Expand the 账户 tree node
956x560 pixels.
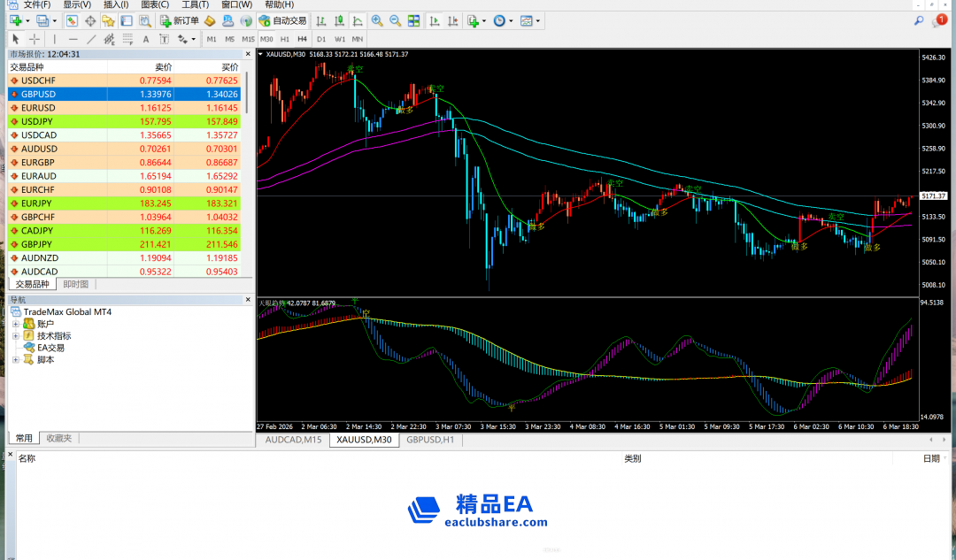[15, 324]
